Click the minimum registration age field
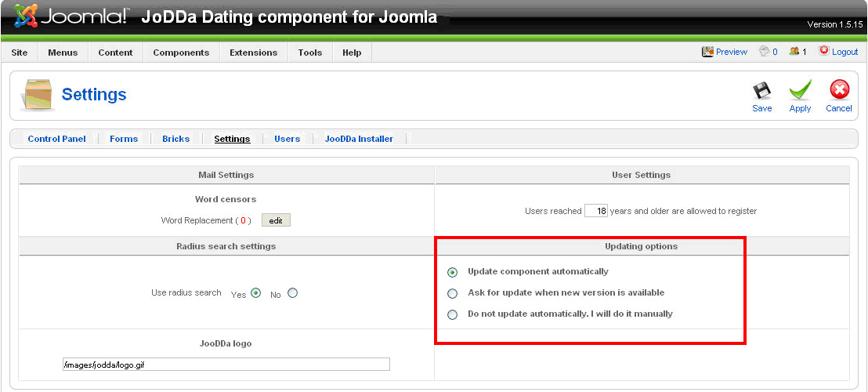Screen dimensions: 868x392 click(596, 211)
